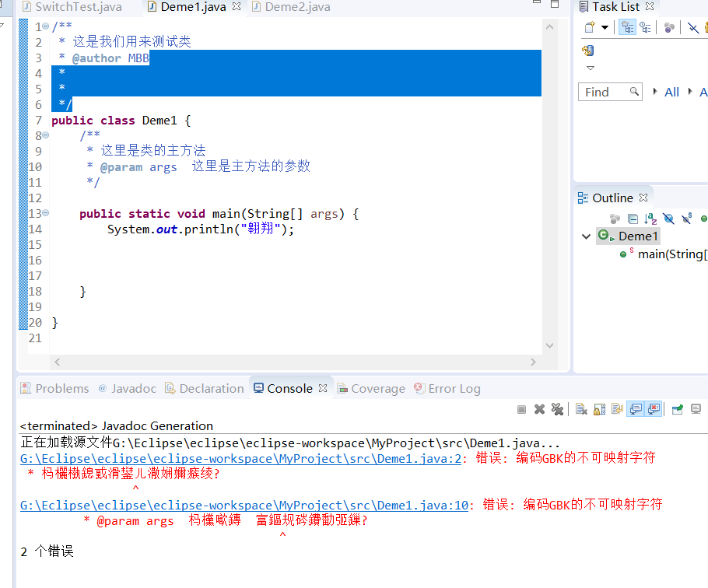Toggle Hide Fields in Outline toolbar

(x=668, y=219)
